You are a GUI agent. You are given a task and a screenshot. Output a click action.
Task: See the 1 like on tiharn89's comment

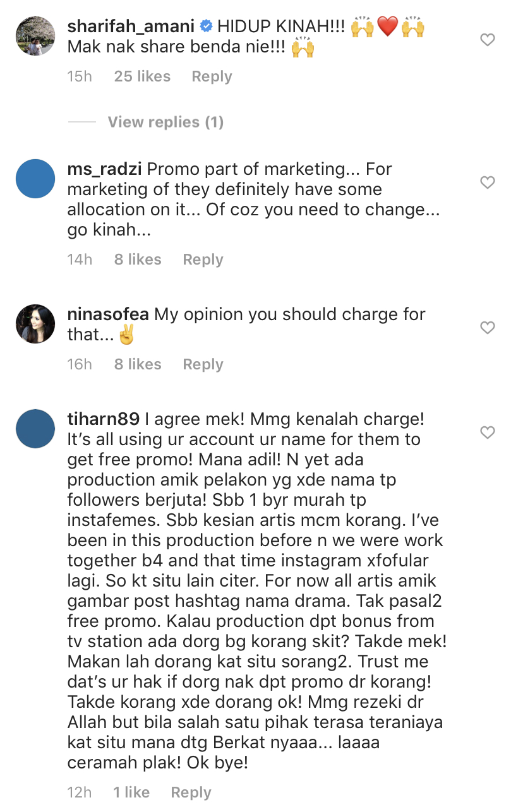(131, 792)
